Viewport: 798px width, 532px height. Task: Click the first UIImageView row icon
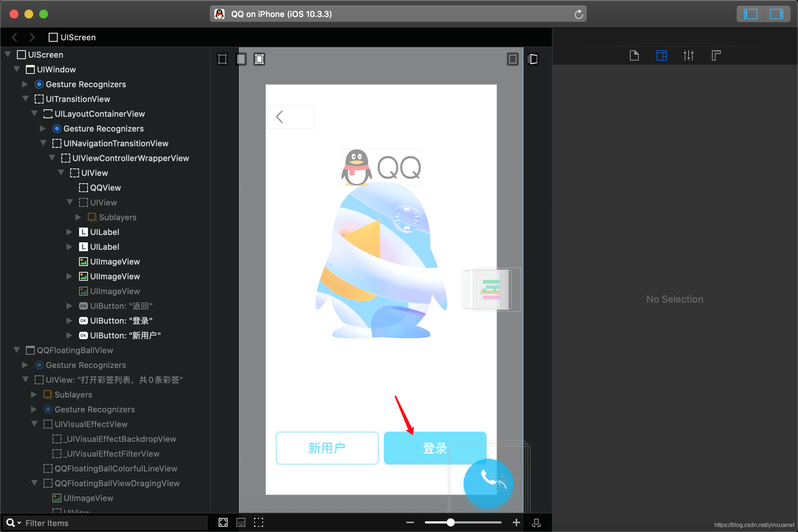[x=83, y=262]
